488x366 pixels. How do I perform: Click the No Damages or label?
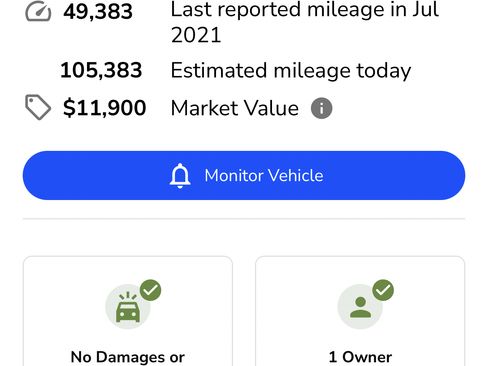point(128,357)
